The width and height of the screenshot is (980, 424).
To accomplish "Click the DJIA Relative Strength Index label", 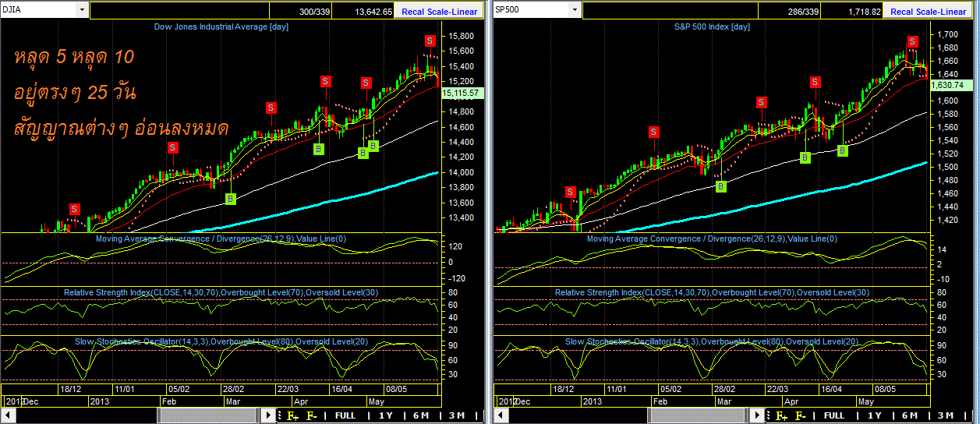I will pos(221,291).
